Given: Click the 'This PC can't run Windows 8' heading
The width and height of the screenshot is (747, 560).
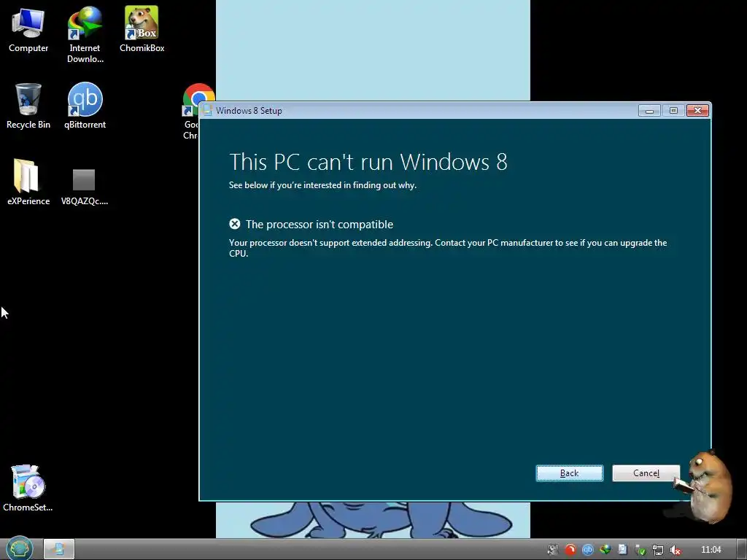Looking at the screenshot, I should click(368, 162).
